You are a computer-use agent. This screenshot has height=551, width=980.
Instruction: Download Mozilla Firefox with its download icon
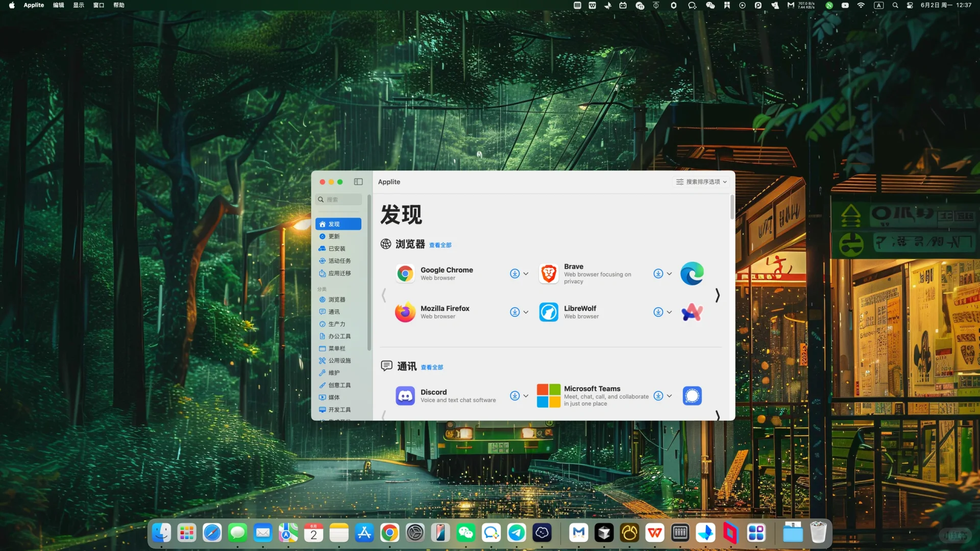pos(514,312)
